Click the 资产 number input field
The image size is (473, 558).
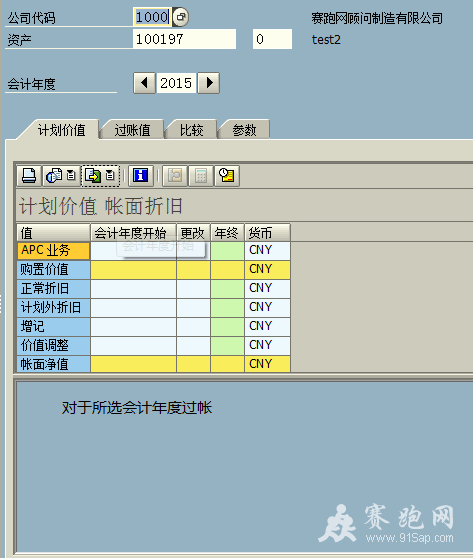click(x=184, y=39)
